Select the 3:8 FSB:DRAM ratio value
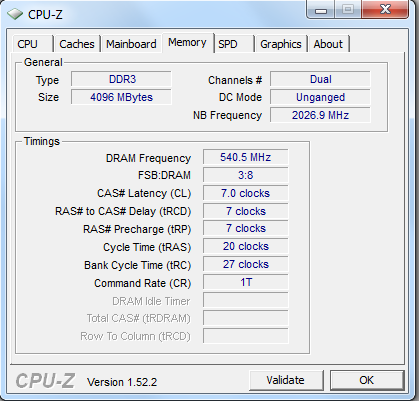The width and height of the screenshot is (419, 401). pyautogui.click(x=246, y=175)
